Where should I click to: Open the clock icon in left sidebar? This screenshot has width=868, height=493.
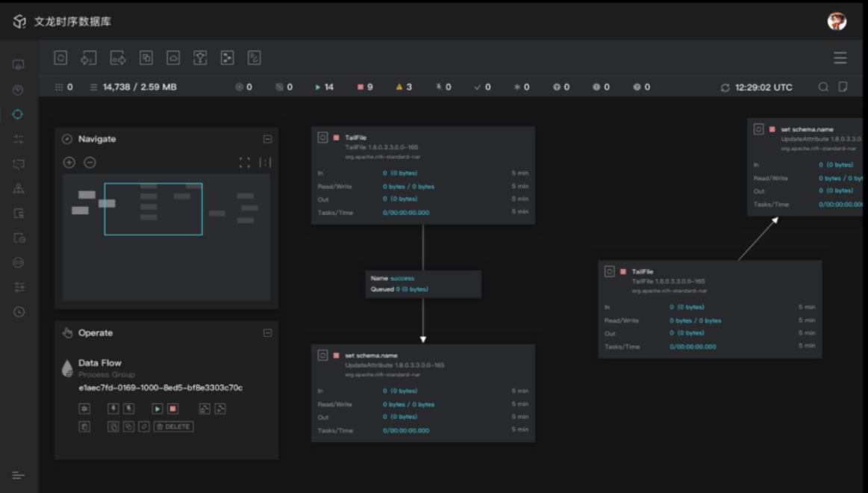19,312
